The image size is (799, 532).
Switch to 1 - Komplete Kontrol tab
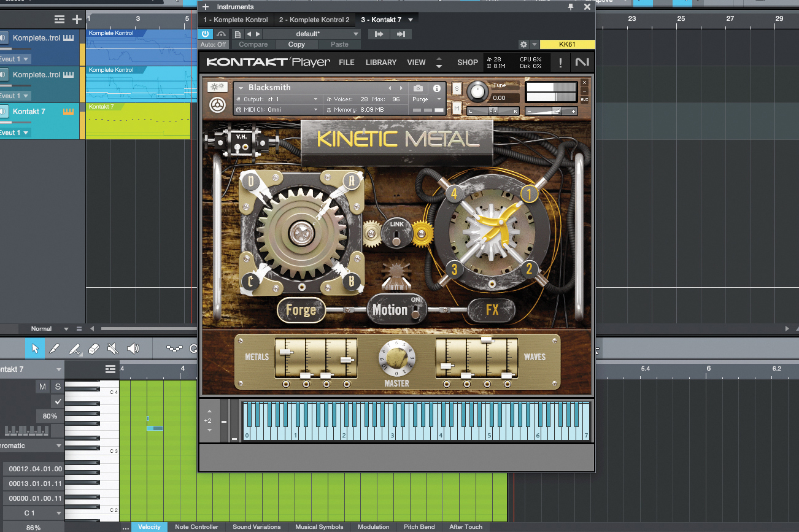coord(236,20)
